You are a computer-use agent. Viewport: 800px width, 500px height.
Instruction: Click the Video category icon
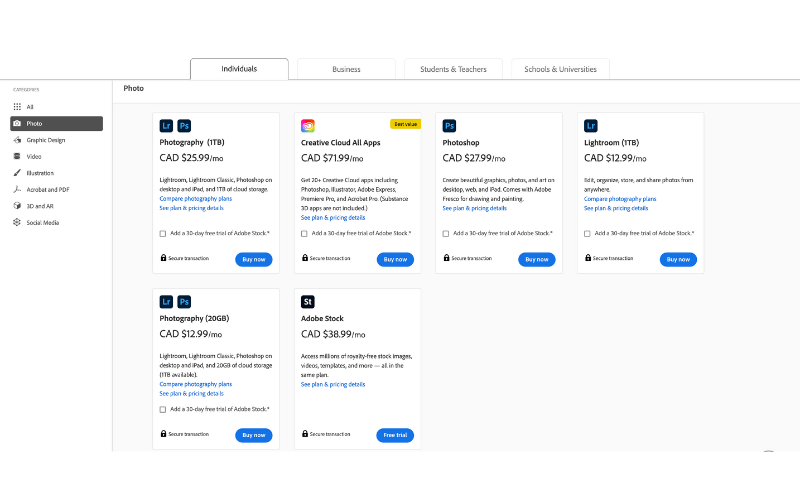17,156
